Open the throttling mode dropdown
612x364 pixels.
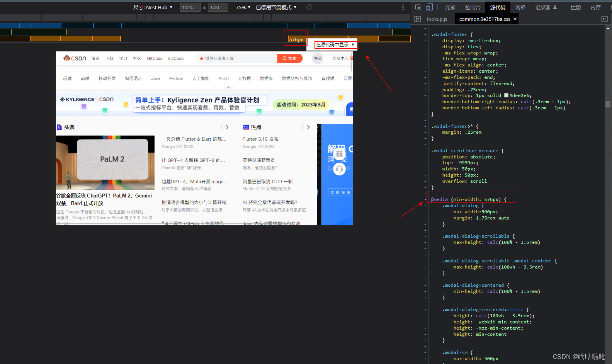coord(276,7)
